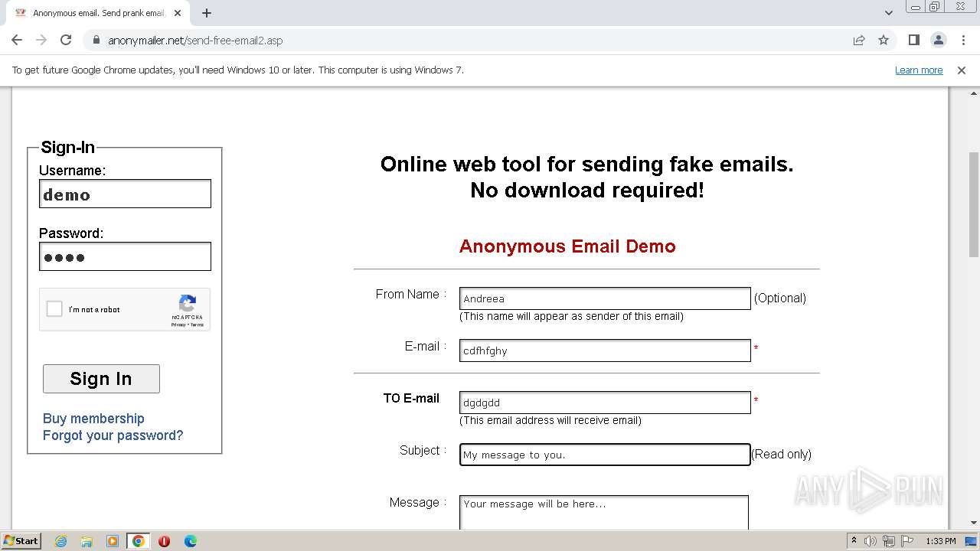Share this page from address bar
The width and height of the screenshot is (980, 551).
point(859,40)
